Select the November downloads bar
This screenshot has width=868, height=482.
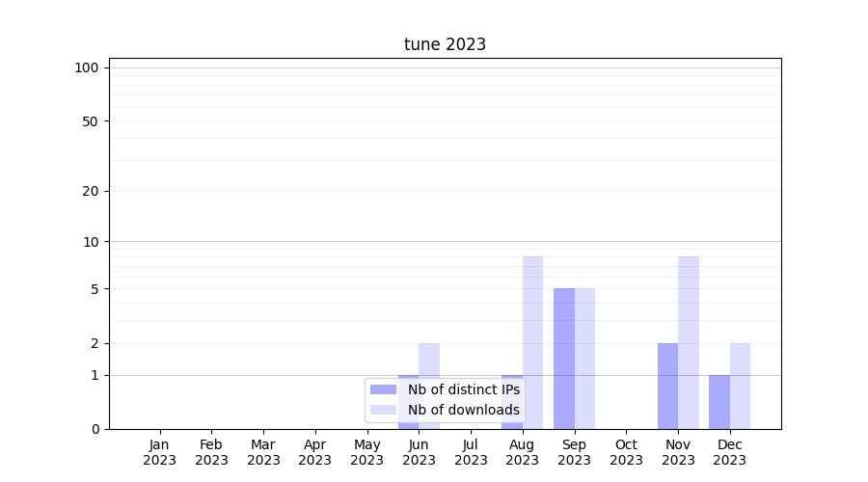click(x=689, y=342)
